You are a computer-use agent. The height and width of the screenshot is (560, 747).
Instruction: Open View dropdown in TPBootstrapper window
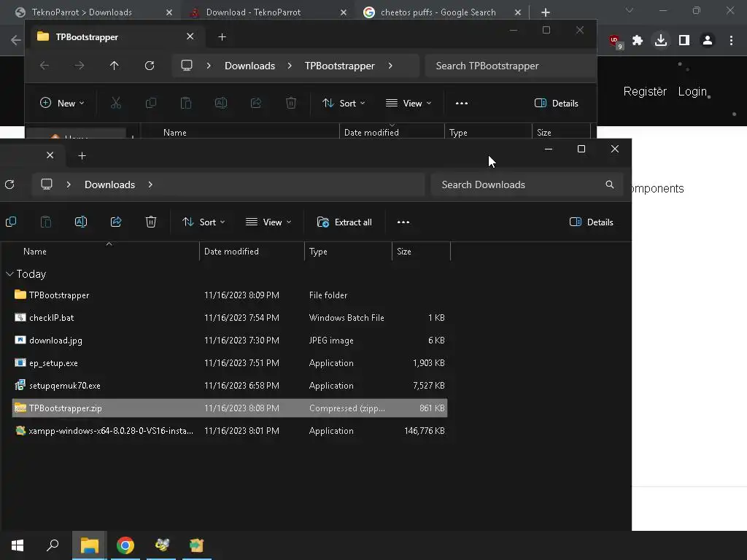409,103
